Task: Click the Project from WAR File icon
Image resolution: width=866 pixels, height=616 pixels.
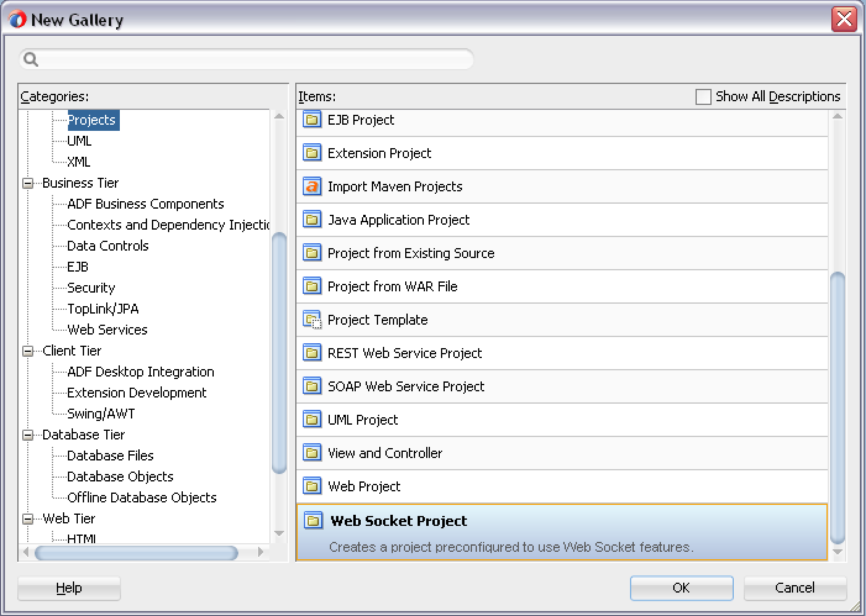Action: tap(312, 286)
